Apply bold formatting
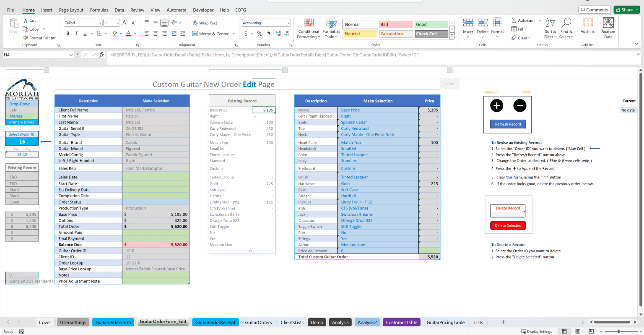This screenshot has width=644, height=335. (68, 33)
